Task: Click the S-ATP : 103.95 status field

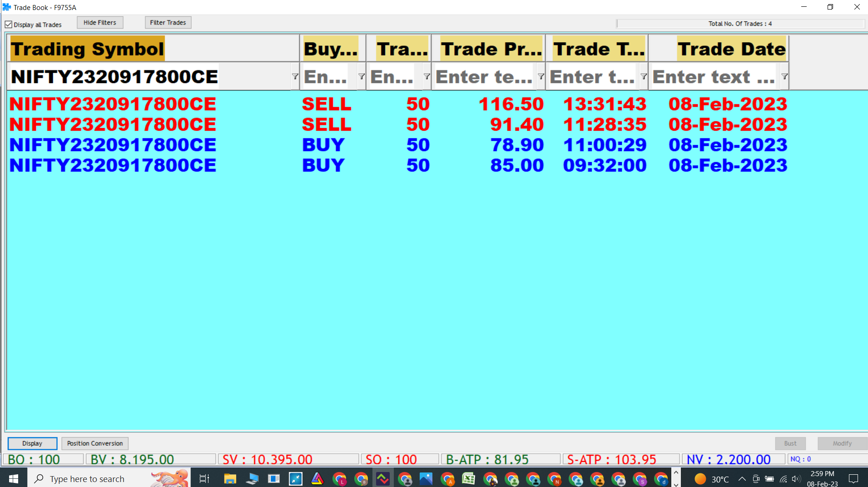Action: (x=621, y=459)
